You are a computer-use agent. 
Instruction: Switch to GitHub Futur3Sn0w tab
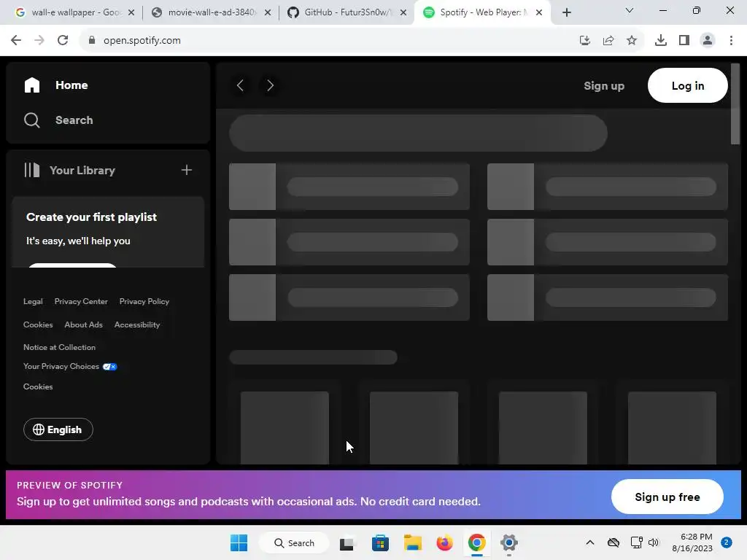pyautogui.click(x=347, y=12)
